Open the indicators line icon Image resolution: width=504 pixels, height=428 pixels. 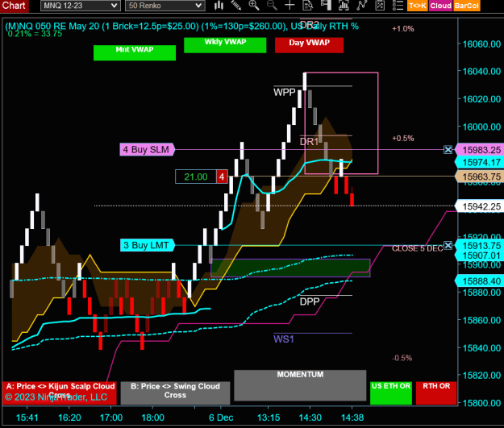[x=362, y=5]
